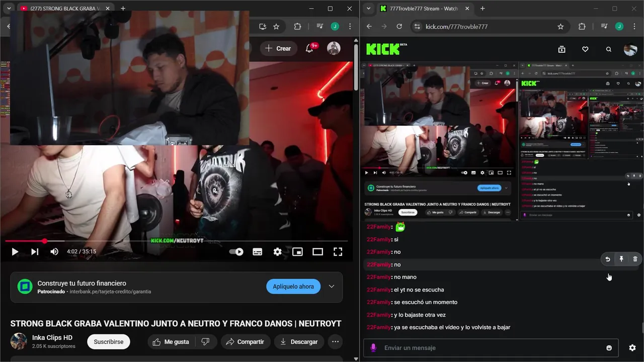The width and height of the screenshot is (644, 362).
Task: Open the Kick video/browse icon
Action: (x=562, y=49)
